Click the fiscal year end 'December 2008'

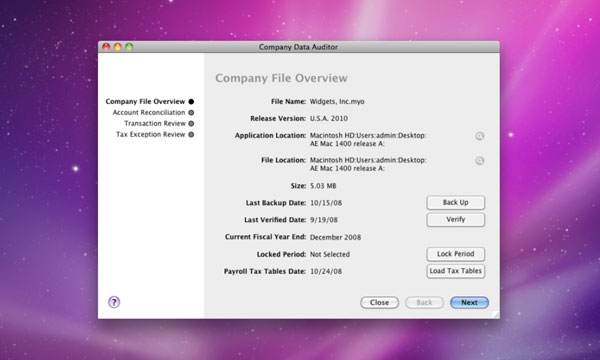[335, 237]
